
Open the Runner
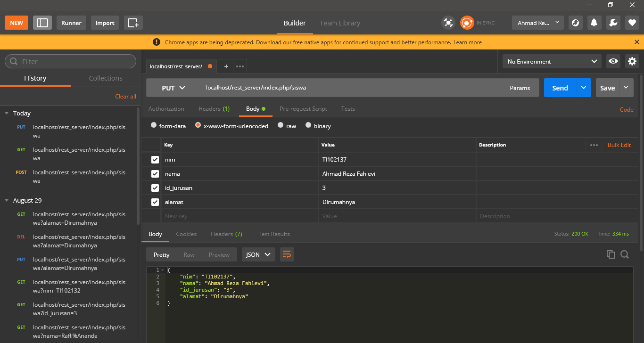click(x=71, y=23)
